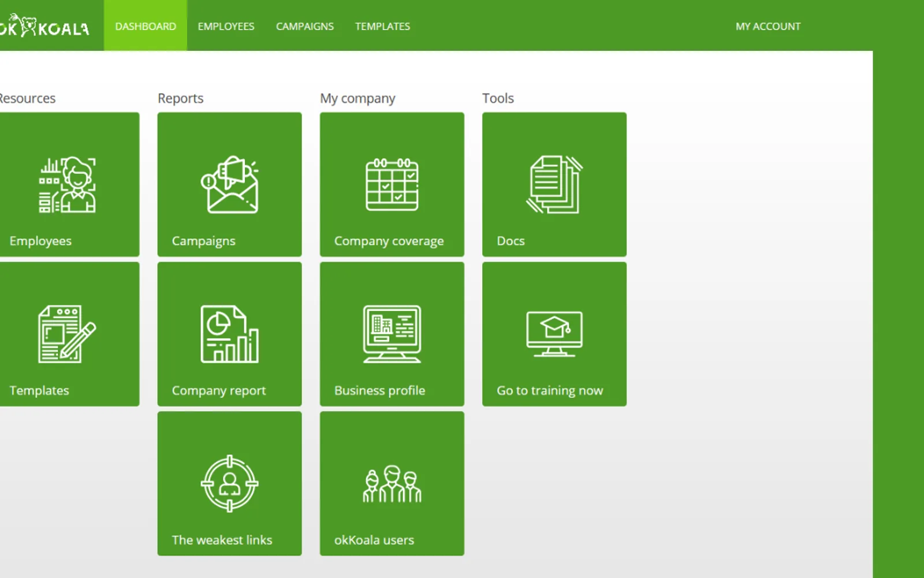The image size is (924, 578).
Task: Open the Templates tile pencil-document icon
Action: (x=67, y=334)
